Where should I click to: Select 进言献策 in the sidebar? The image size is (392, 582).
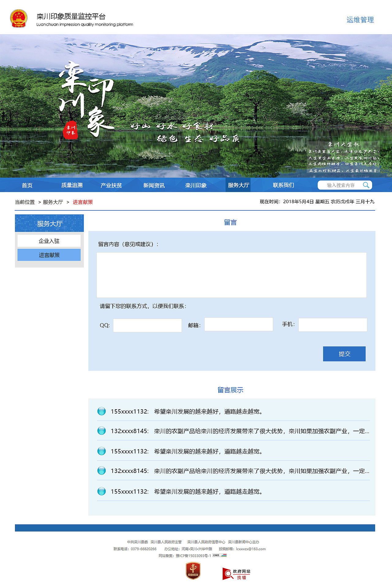49,255
